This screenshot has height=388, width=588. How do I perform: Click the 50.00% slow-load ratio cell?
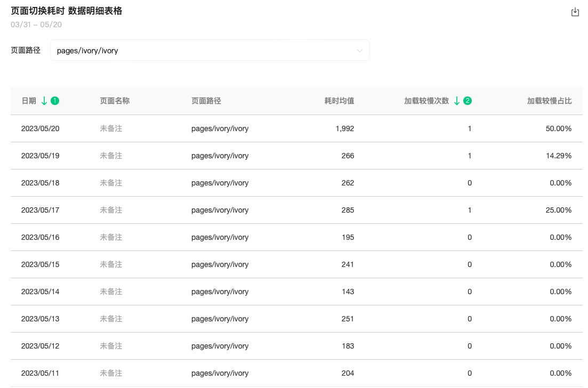(558, 128)
